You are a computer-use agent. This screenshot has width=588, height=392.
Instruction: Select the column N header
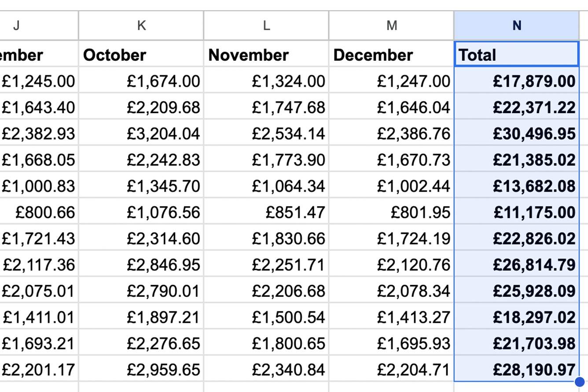516,25
